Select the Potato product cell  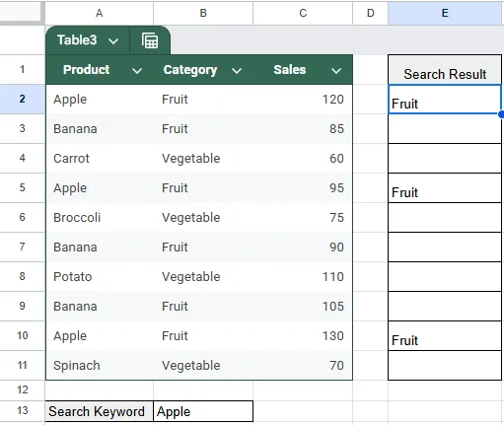coord(100,277)
